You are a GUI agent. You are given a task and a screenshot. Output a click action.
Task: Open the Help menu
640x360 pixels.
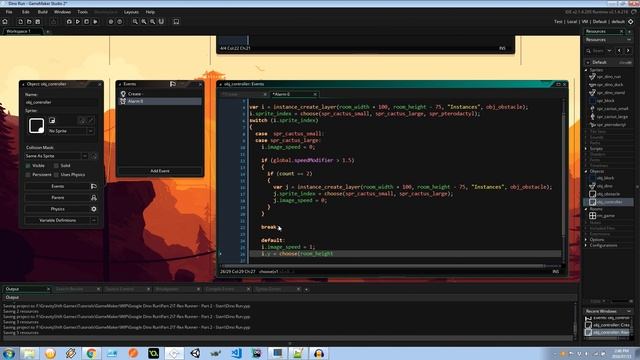click(150, 12)
